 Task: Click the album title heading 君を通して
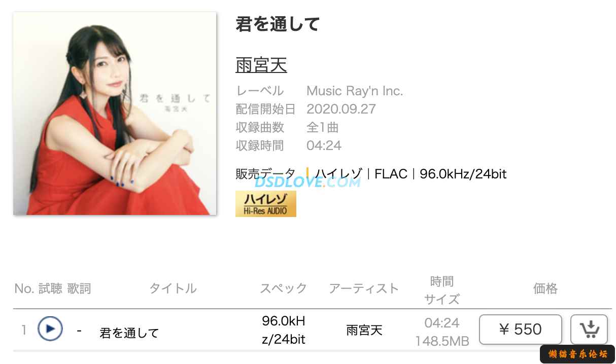pos(278,24)
